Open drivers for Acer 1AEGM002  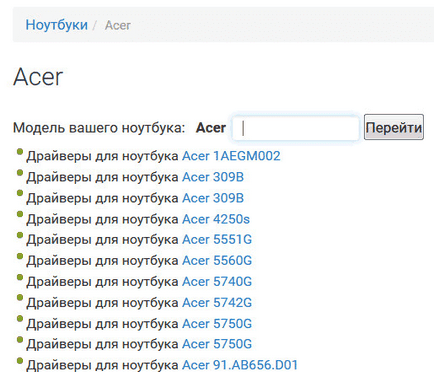[231, 156]
